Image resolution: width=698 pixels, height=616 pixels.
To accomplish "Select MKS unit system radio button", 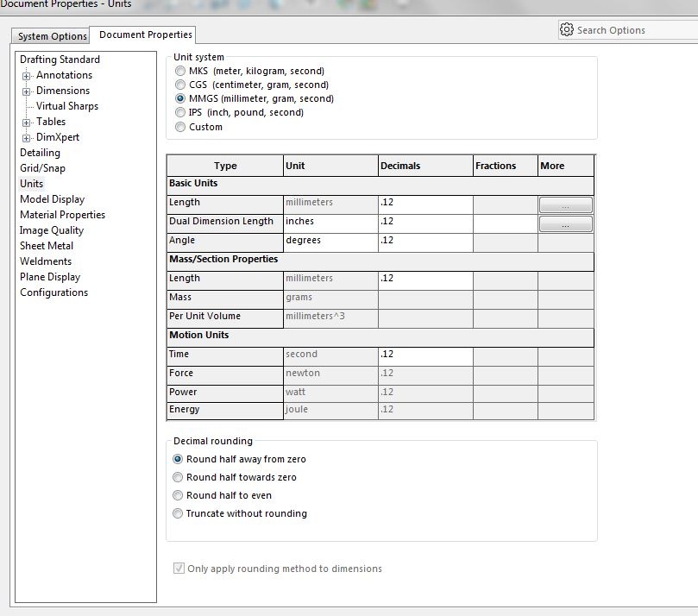I will click(180, 71).
